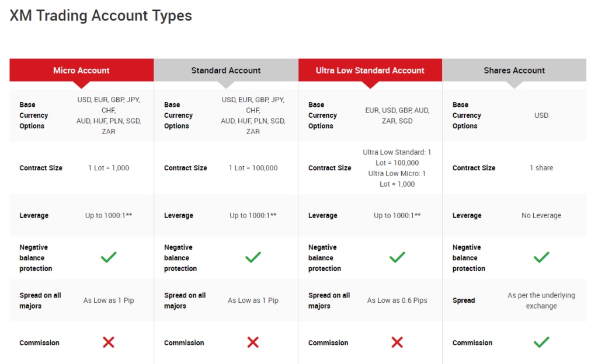
Task: Click Micro Account 'As Low as 1 Pip'
Action: click(109, 300)
